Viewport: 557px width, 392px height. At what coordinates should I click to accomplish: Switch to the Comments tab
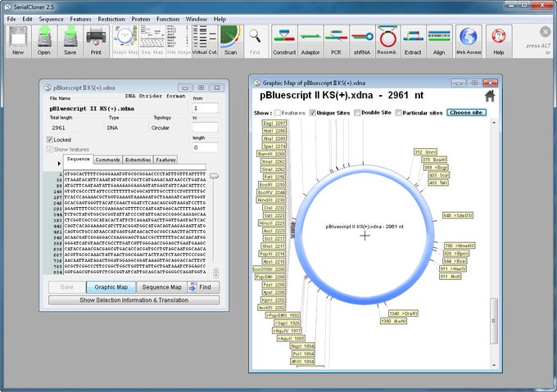[x=107, y=160]
